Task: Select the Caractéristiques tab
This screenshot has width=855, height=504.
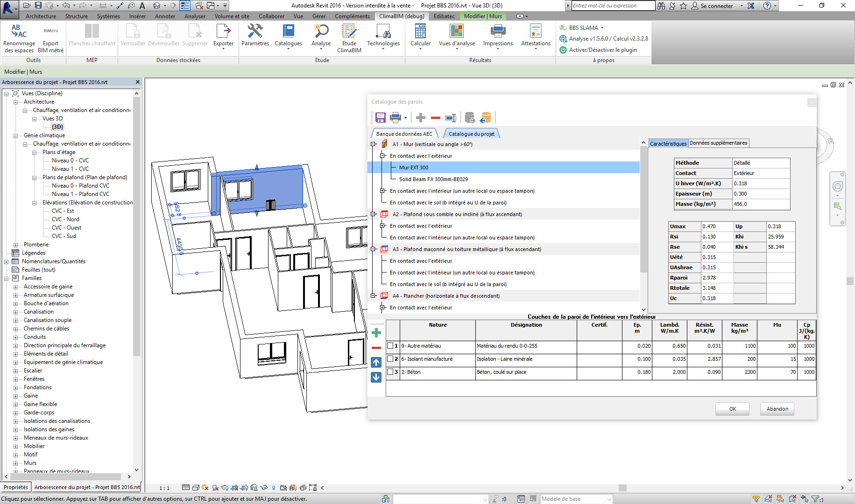Action: point(668,143)
